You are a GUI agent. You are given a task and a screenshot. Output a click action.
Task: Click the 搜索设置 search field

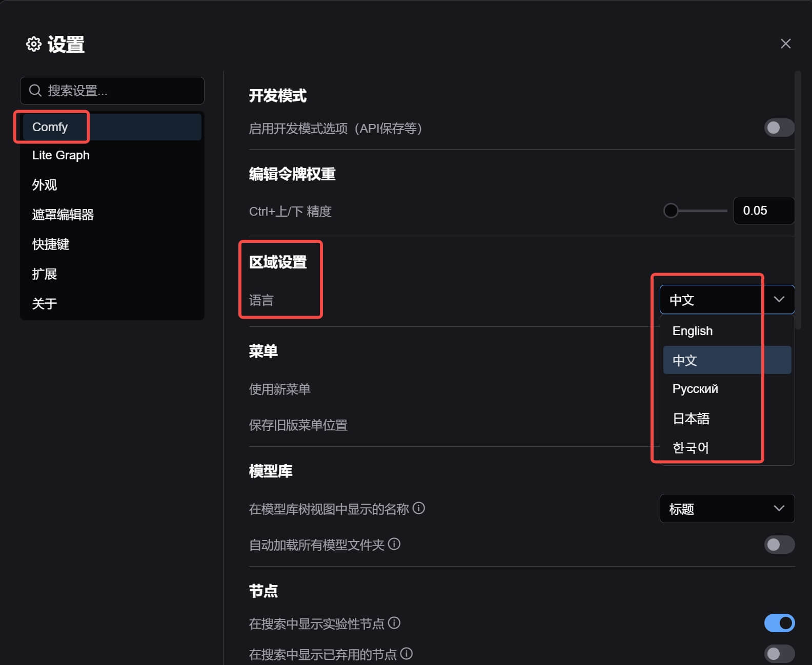(112, 91)
